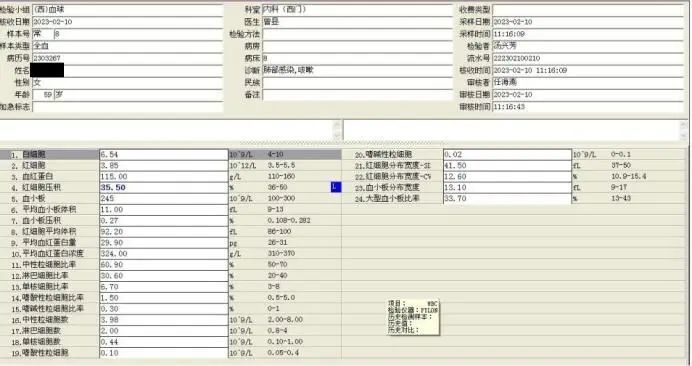The width and height of the screenshot is (692, 366).
Task: Select the bold 红细胞压积 value 35.50
Action: pos(164,188)
